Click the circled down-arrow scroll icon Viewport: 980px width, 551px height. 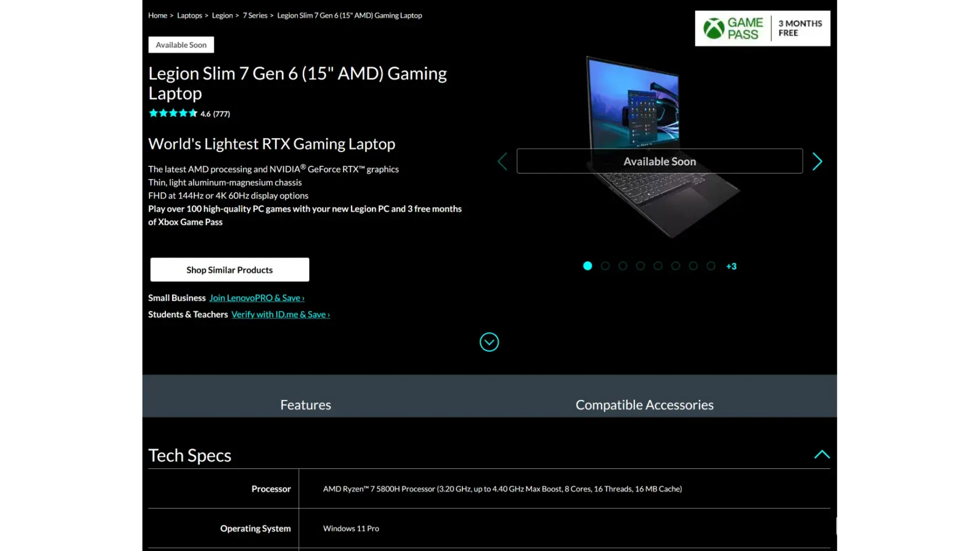pyautogui.click(x=489, y=342)
